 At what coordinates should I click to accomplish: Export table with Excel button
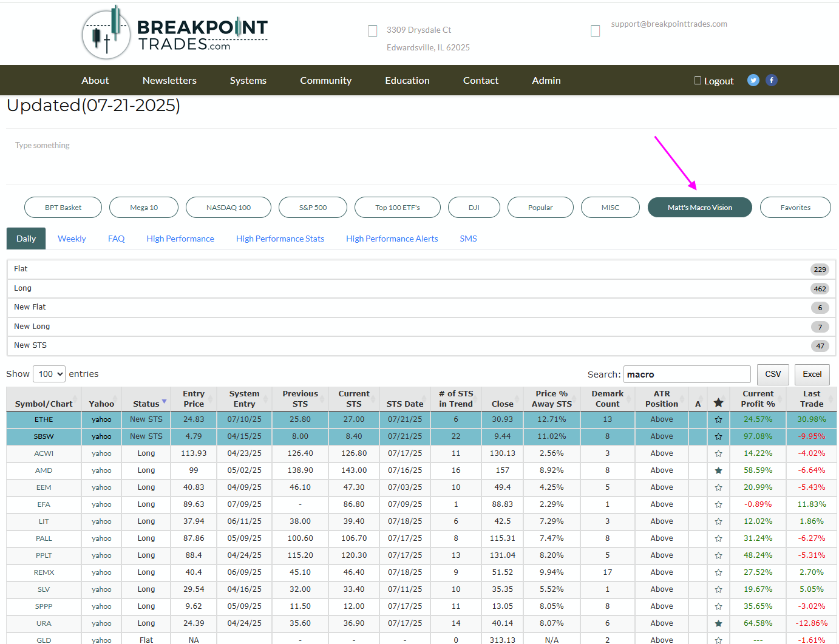(812, 375)
